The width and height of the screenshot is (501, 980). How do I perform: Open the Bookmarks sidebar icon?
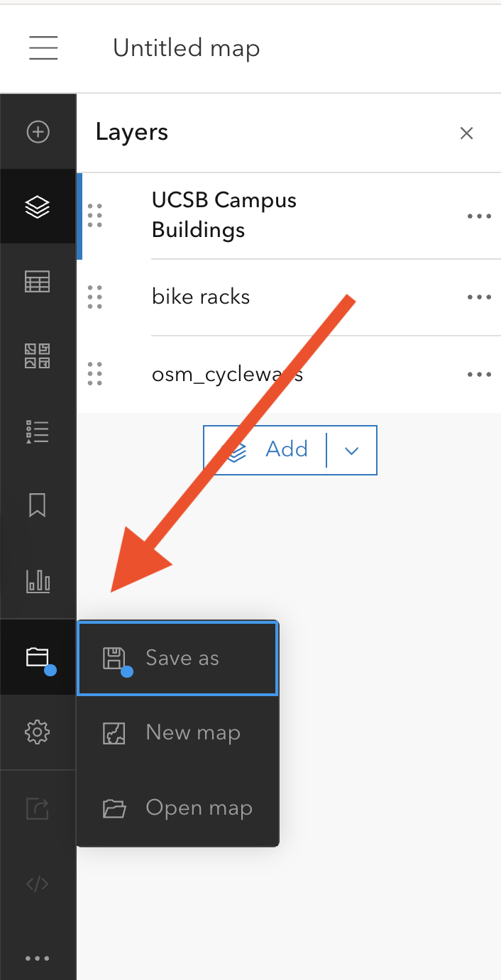(38, 506)
